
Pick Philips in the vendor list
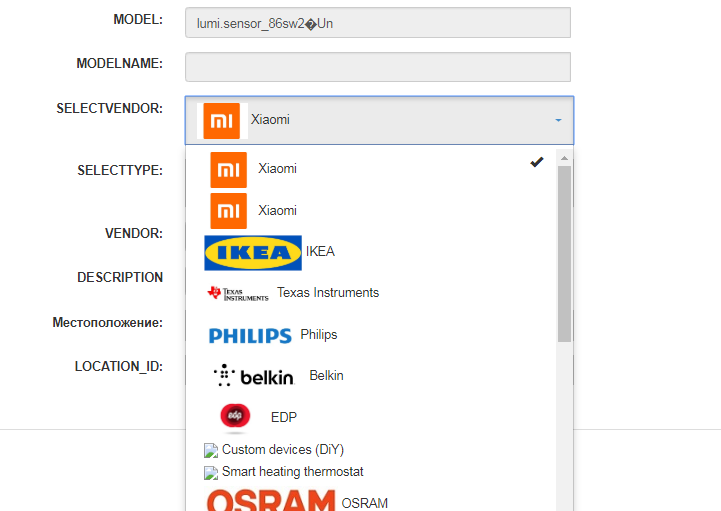[319, 334]
